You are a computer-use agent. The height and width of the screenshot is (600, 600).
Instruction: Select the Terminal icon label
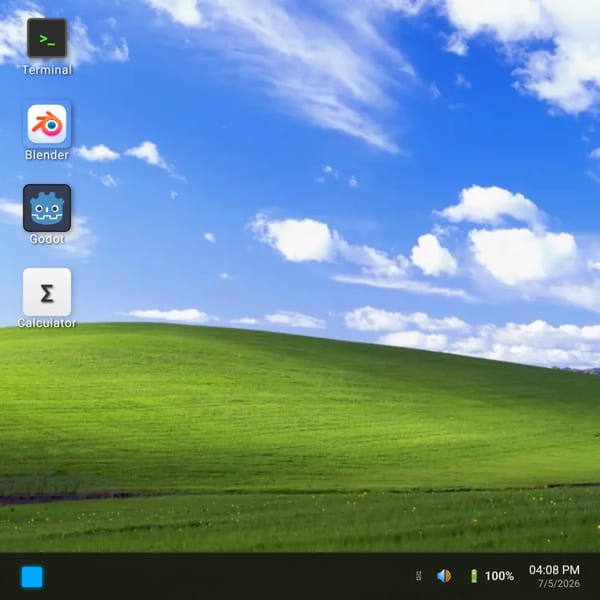47,70
